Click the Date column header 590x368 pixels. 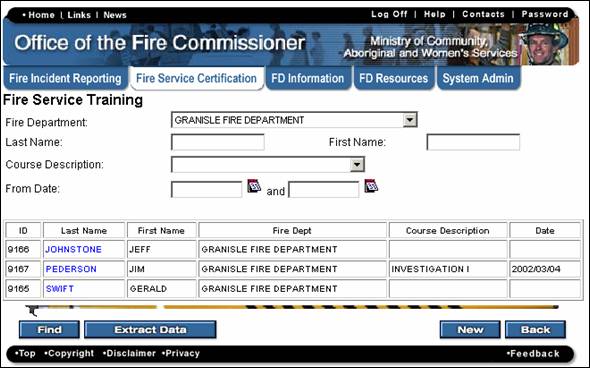click(545, 230)
